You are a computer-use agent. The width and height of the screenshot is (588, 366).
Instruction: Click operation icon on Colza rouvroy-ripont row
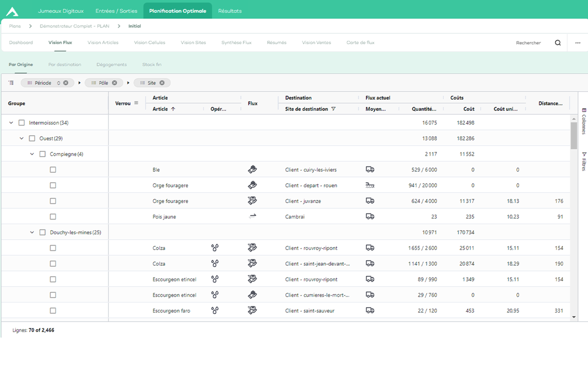tap(215, 248)
